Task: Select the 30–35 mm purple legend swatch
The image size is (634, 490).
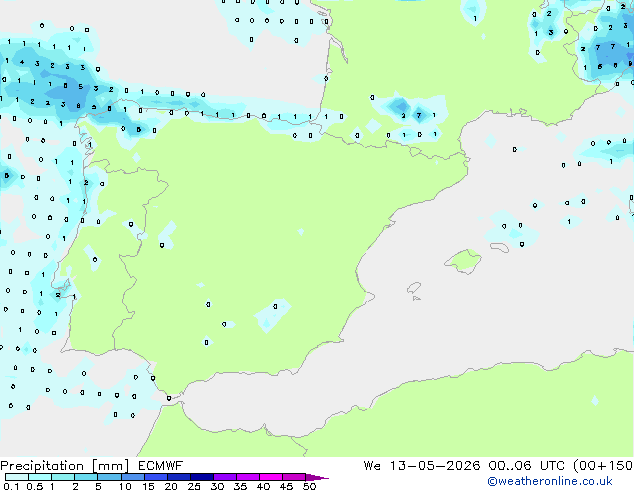Action: (x=225, y=477)
